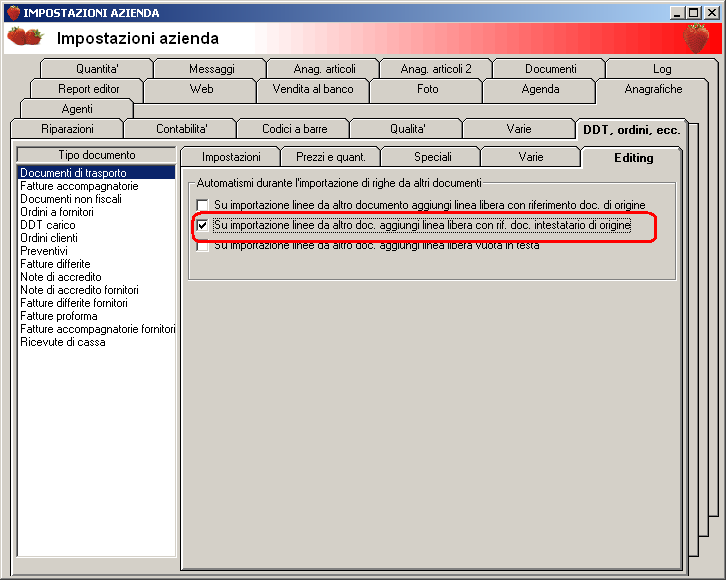The width and height of the screenshot is (726, 580).
Task: Switch to the Contabilita' tab
Action: click(181, 129)
